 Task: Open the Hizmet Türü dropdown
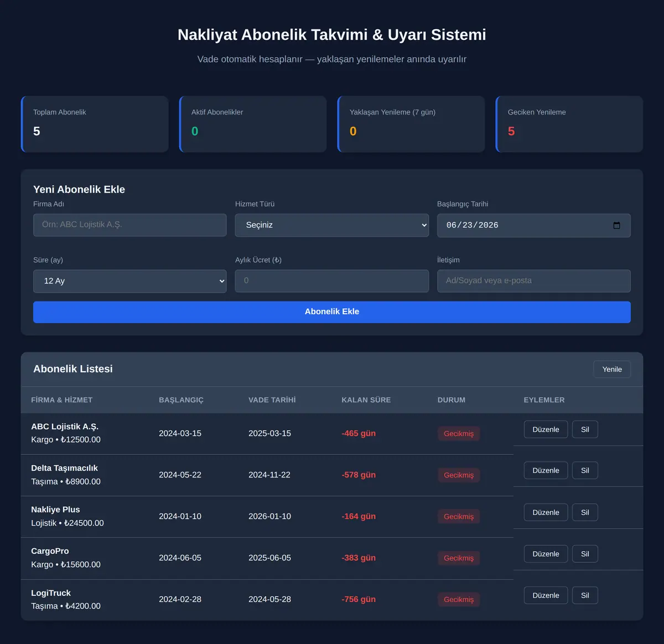coord(332,225)
